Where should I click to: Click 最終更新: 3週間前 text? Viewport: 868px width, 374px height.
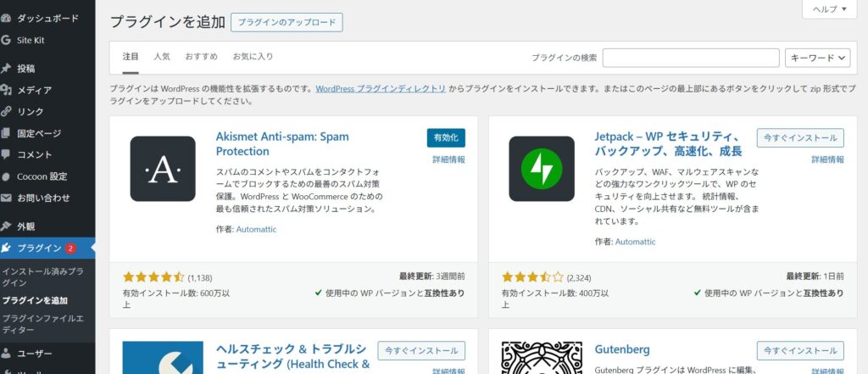(x=431, y=276)
